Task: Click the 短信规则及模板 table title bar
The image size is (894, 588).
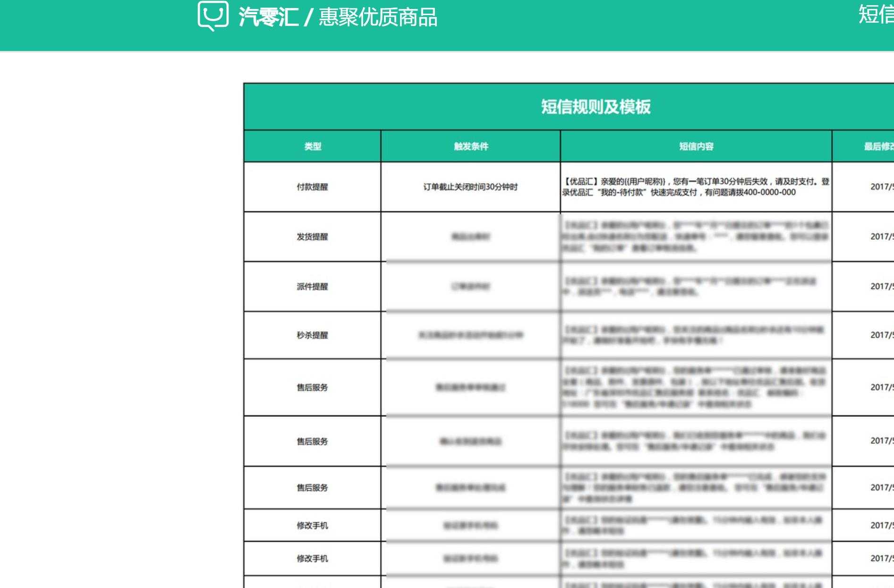Action: pos(596,106)
